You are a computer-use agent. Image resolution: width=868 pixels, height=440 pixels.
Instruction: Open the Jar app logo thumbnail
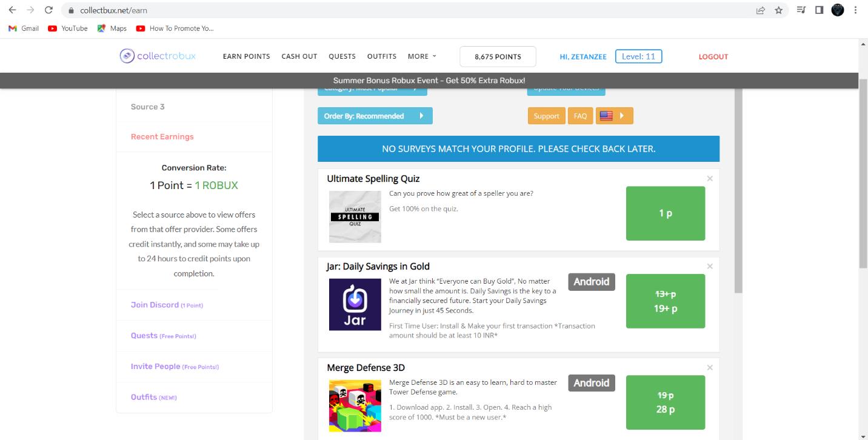[355, 304]
